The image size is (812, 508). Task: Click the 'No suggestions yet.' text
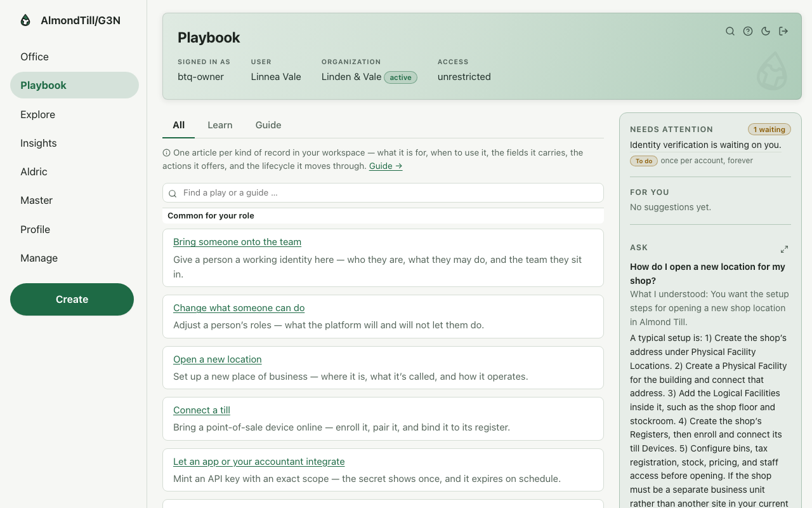(671, 207)
